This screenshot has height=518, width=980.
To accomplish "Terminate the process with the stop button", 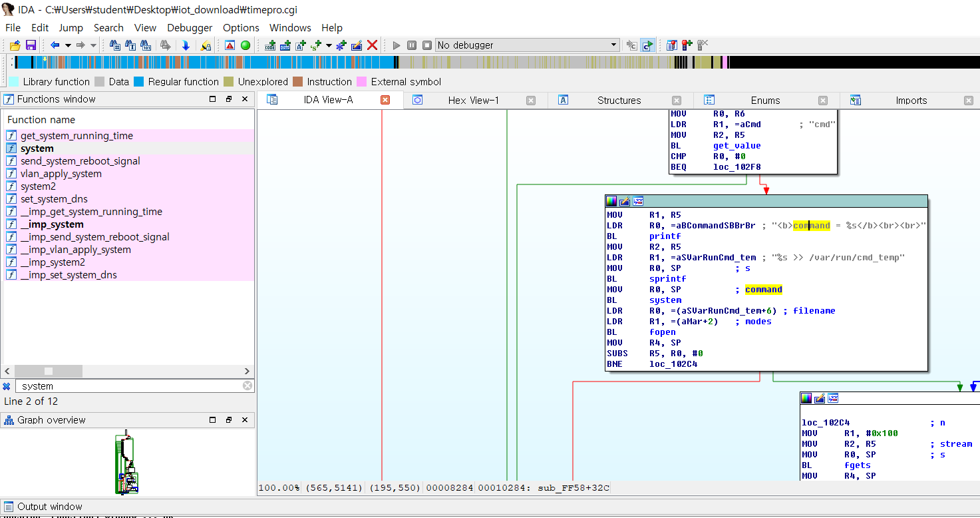I will [427, 45].
